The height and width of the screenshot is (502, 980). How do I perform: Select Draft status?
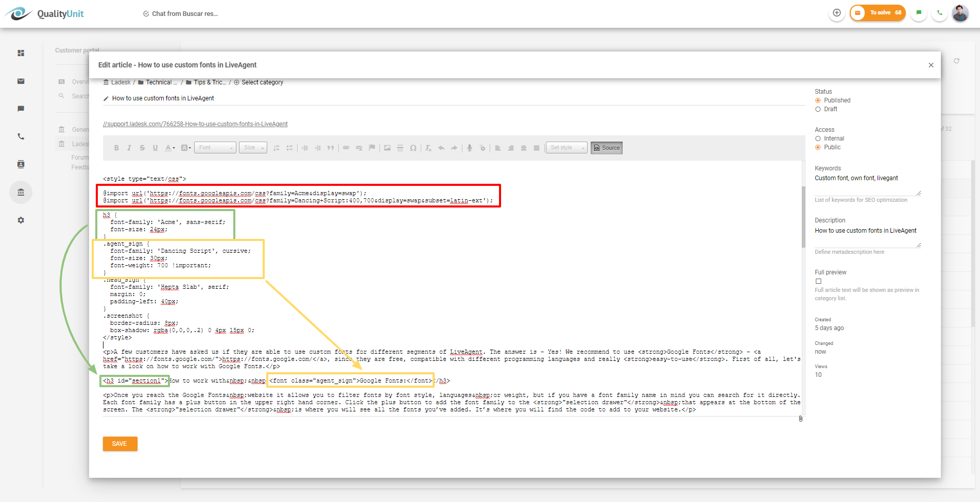click(818, 109)
